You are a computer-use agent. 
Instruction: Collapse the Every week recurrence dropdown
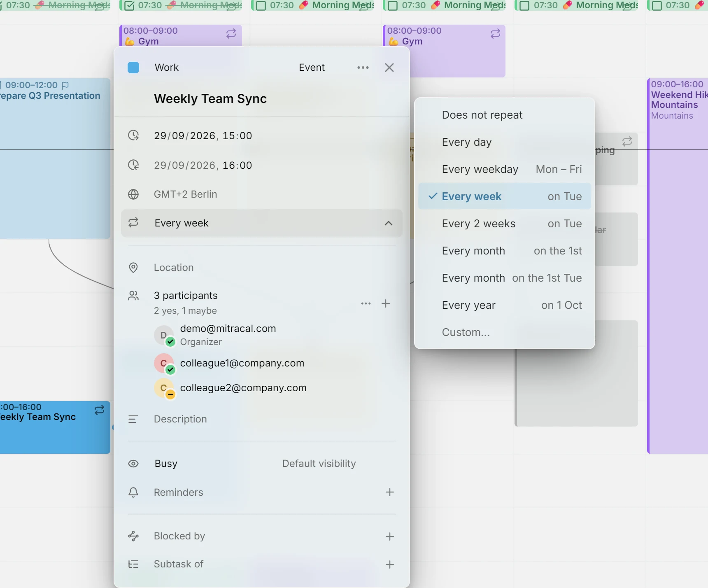point(388,223)
